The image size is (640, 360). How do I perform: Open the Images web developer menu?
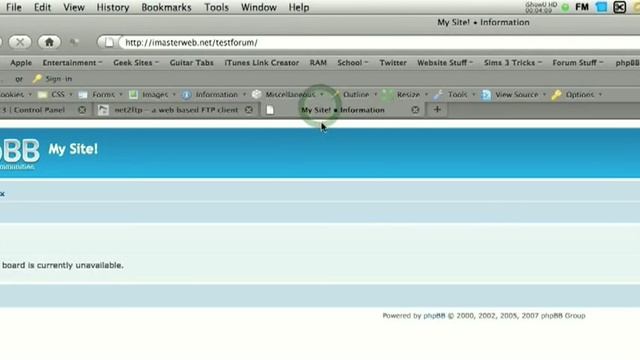[155, 95]
